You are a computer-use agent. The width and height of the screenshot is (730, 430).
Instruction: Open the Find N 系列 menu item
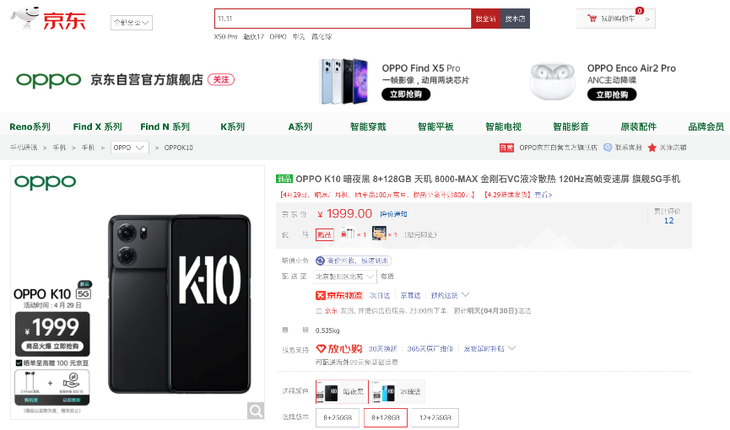pyautogui.click(x=165, y=127)
